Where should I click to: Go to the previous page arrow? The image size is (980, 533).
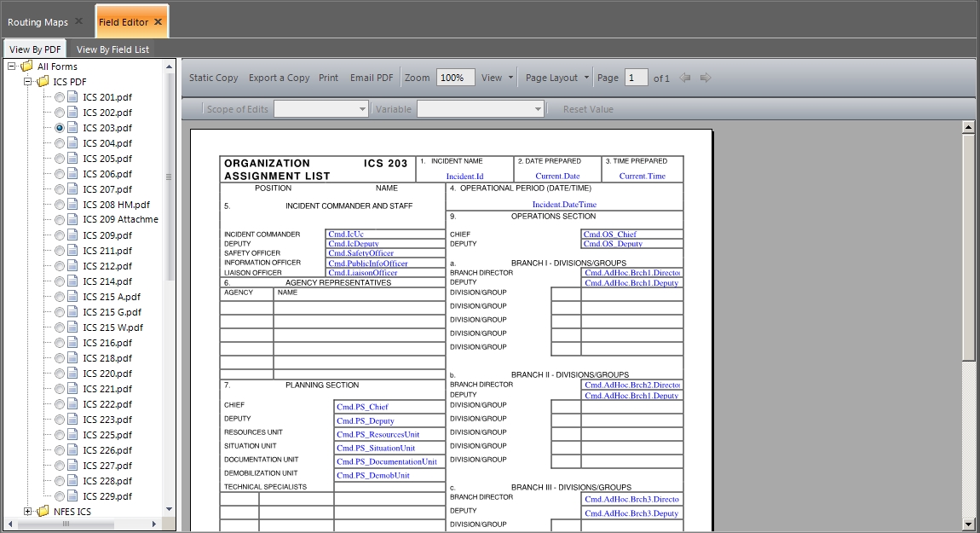click(x=685, y=78)
